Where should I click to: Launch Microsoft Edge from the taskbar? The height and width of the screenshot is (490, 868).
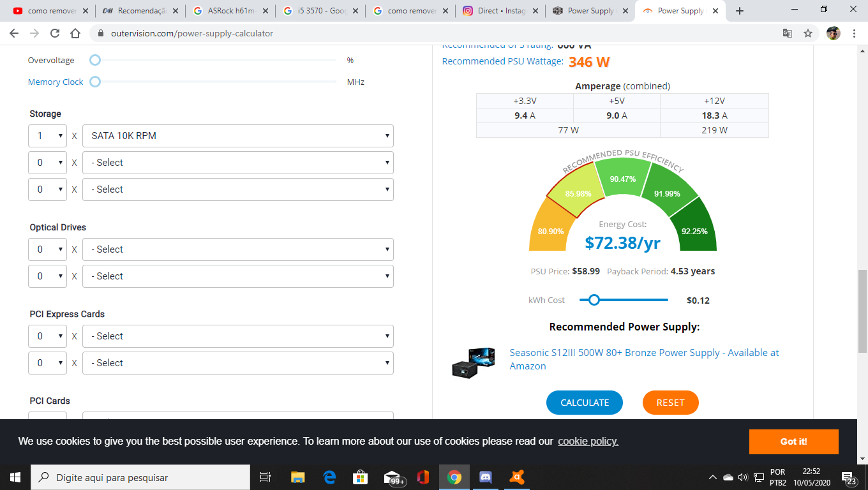point(329,477)
